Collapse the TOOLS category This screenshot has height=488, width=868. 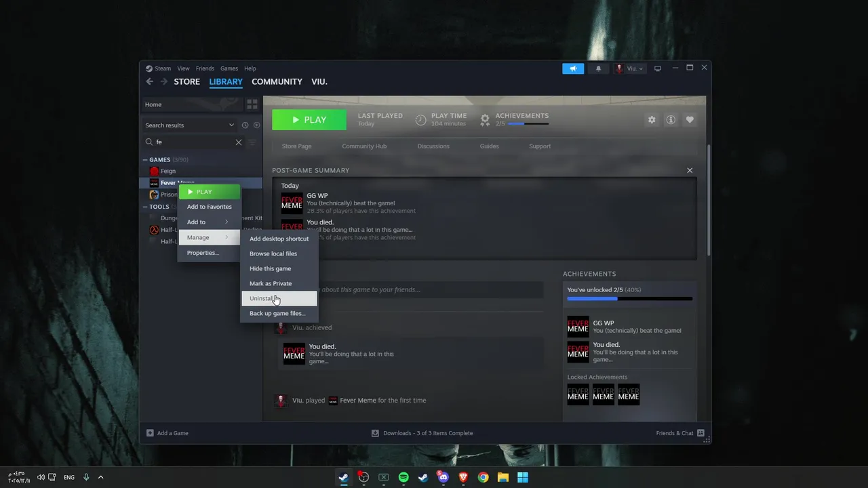(144, 207)
